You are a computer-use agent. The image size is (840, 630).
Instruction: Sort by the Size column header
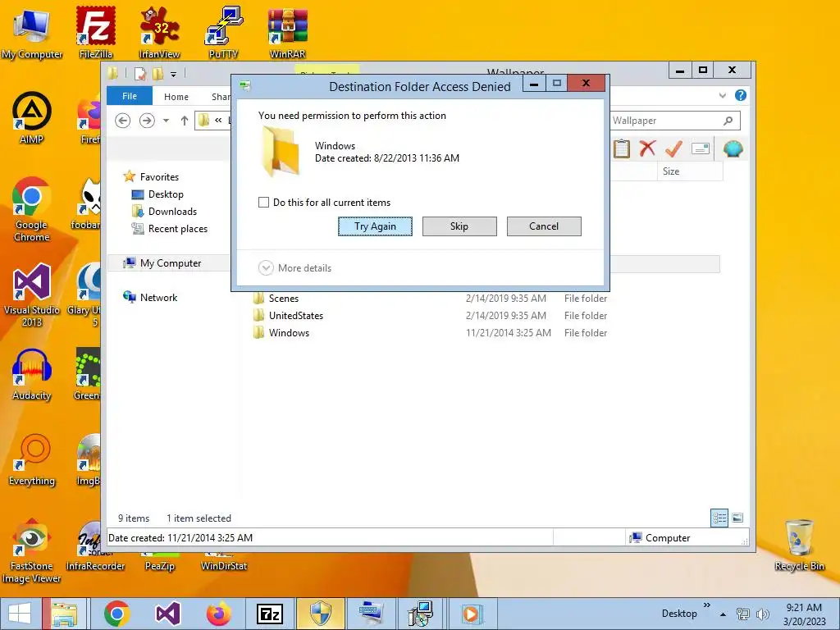[689, 171]
